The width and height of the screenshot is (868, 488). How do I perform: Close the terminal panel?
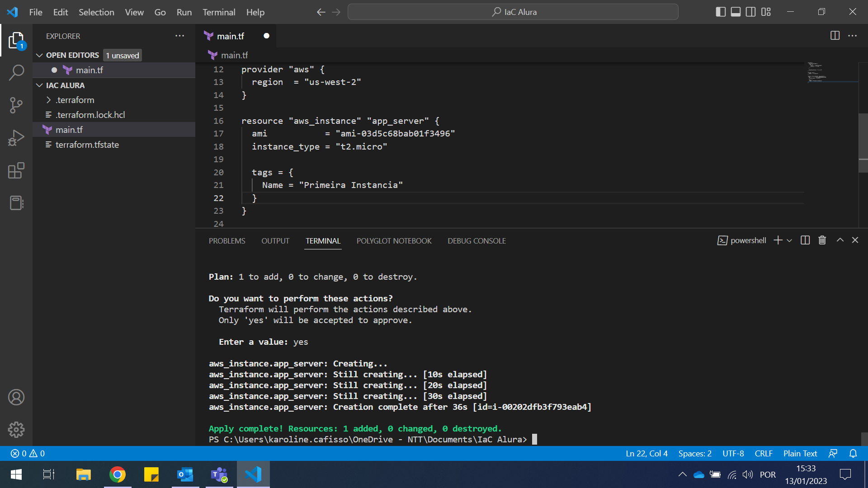855,240
